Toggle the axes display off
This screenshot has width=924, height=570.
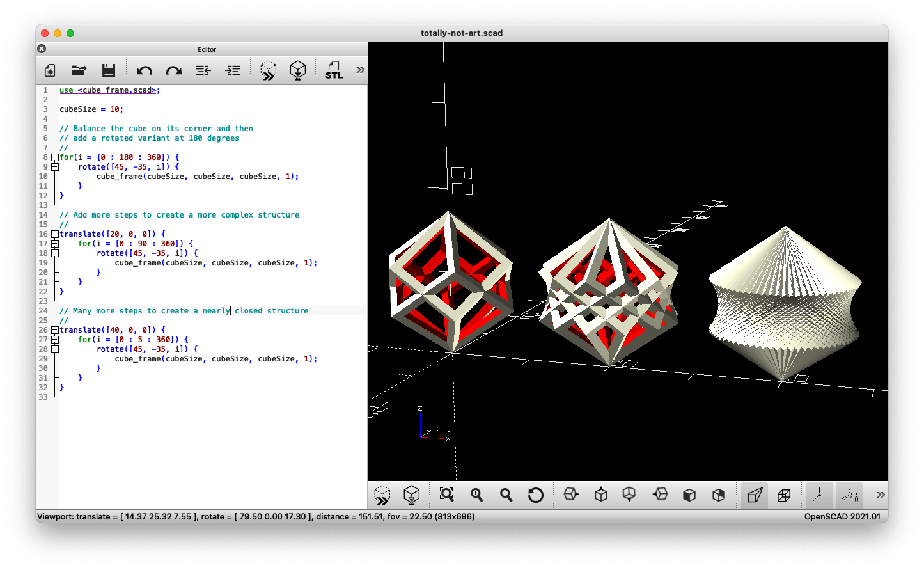[x=820, y=495]
